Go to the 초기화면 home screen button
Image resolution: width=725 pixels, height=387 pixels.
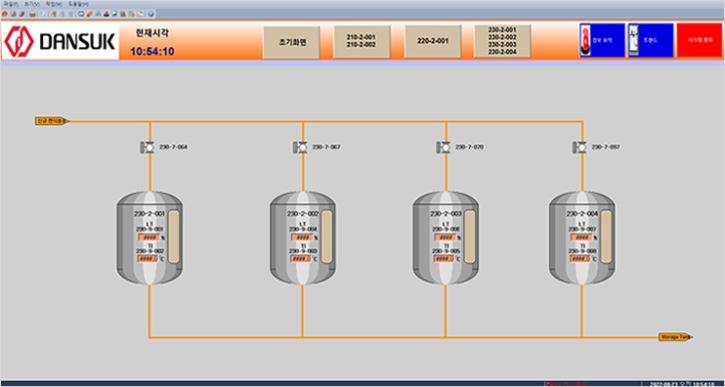pos(291,42)
